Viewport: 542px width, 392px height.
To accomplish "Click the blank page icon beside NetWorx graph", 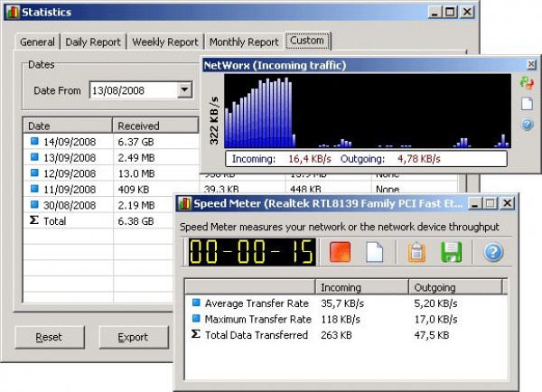I will click(x=528, y=104).
